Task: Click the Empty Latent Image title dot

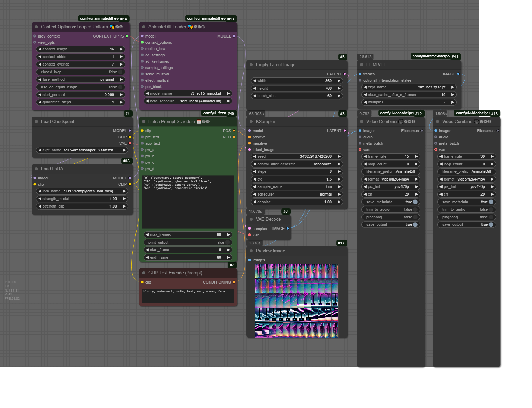Action: point(251,65)
